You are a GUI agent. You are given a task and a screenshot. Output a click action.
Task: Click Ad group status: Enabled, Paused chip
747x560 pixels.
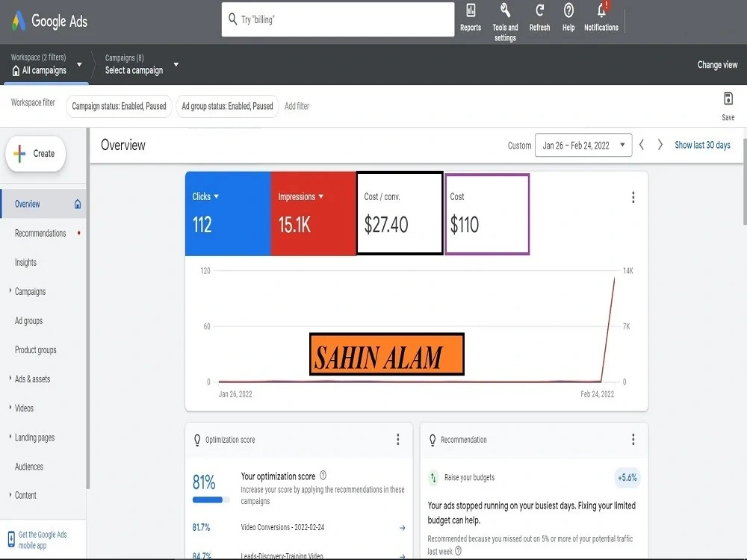pos(227,106)
